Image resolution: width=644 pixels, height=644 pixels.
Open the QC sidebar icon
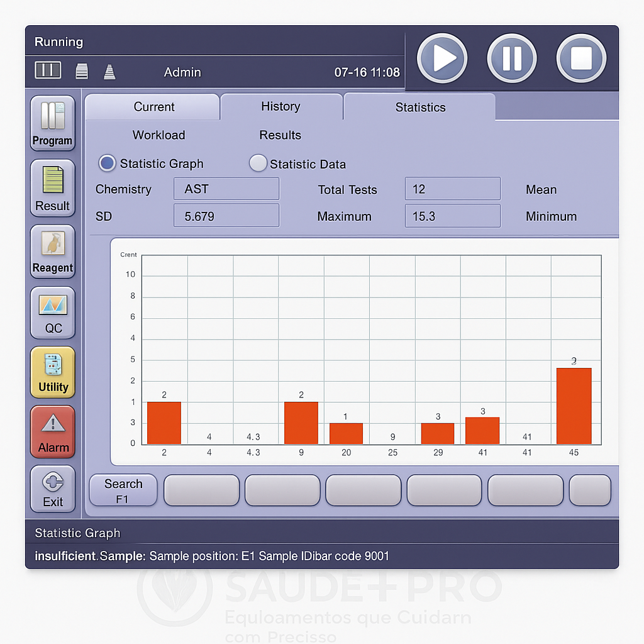point(53,313)
